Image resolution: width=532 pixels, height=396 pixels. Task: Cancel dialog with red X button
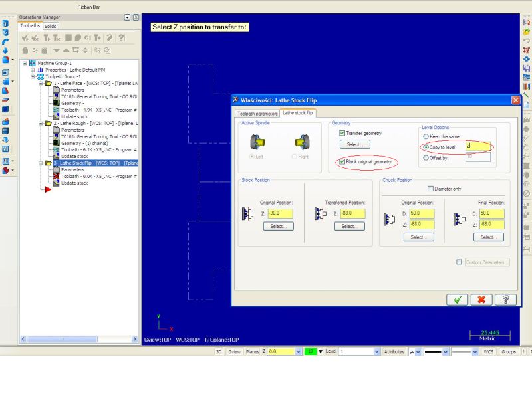481,300
